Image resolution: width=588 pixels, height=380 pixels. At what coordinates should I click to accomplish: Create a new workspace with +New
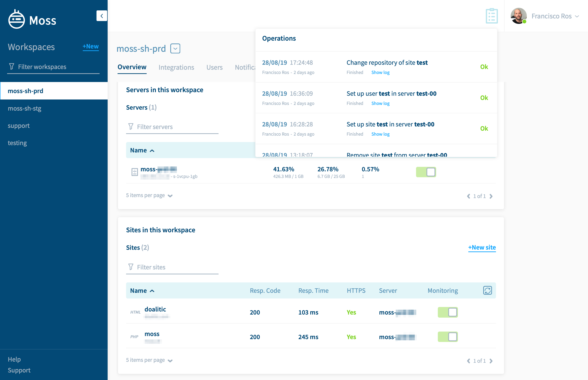click(x=91, y=46)
